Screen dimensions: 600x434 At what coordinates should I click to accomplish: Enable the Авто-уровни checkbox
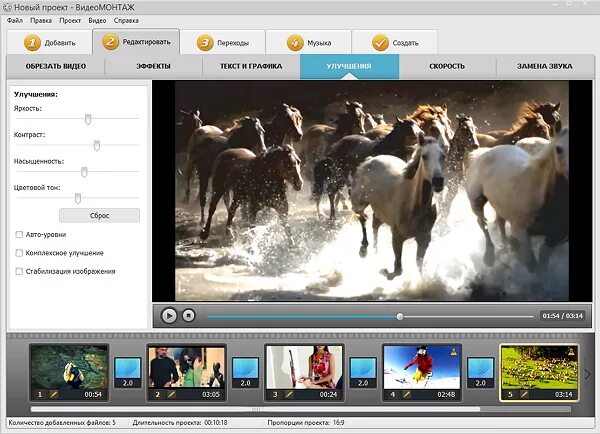(19, 234)
